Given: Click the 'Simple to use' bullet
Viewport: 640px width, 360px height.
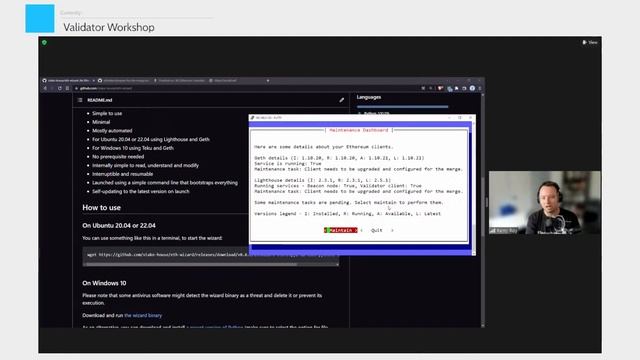Looking at the screenshot, I should [107, 113].
